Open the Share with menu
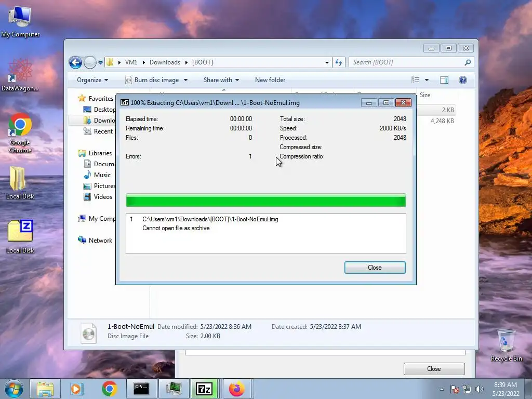The width and height of the screenshot is (532, 399). tap(221, 80)
